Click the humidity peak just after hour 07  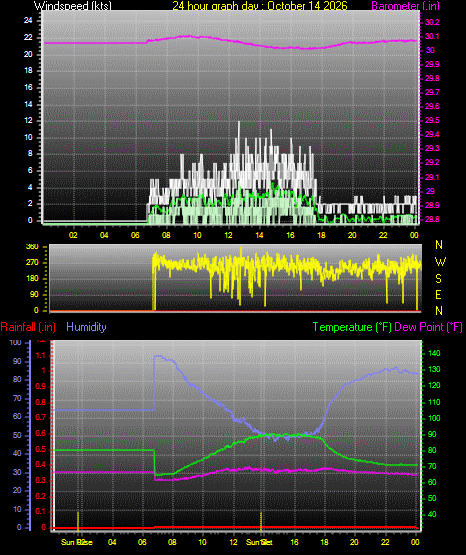(x=158, y=356)
